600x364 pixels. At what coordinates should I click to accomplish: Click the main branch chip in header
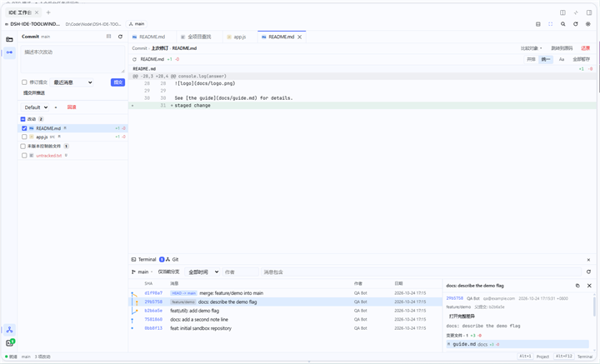click(137, 24)
